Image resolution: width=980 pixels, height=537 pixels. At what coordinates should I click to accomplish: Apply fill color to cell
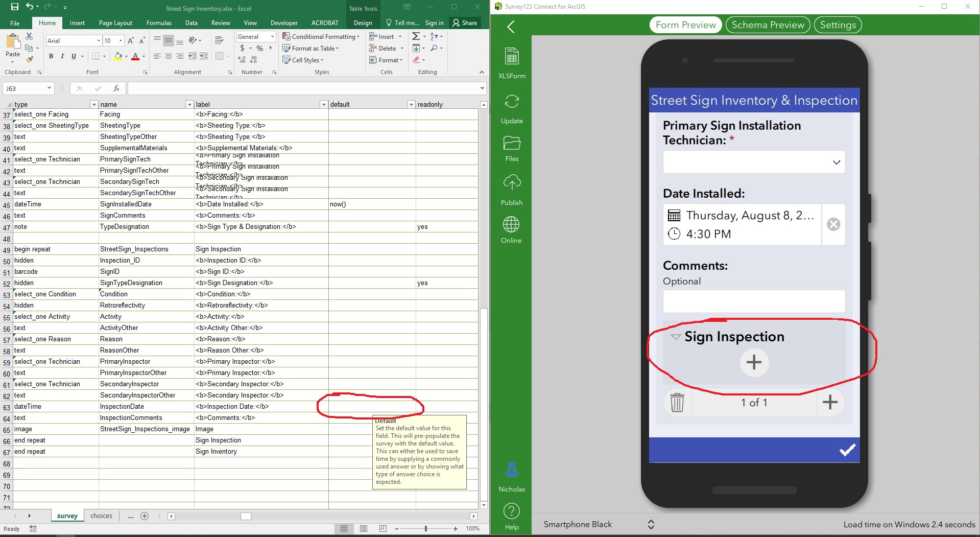coord(118,56)
